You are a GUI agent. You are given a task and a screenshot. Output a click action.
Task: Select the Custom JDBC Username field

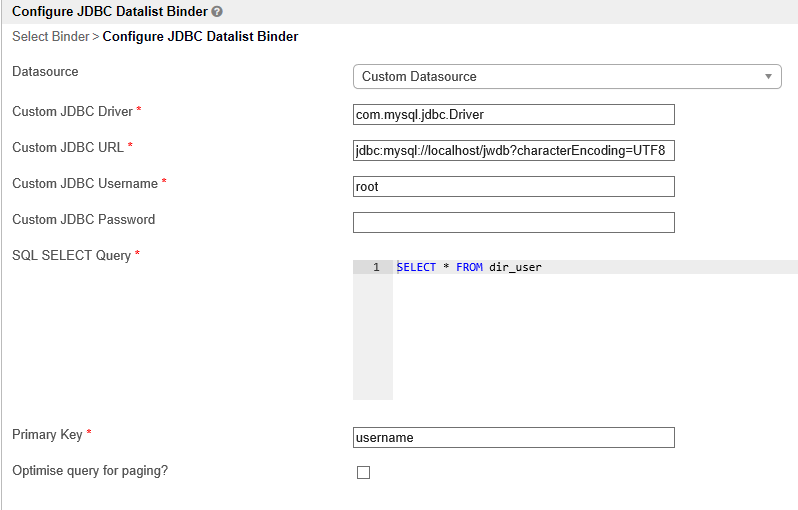point(514,187)
